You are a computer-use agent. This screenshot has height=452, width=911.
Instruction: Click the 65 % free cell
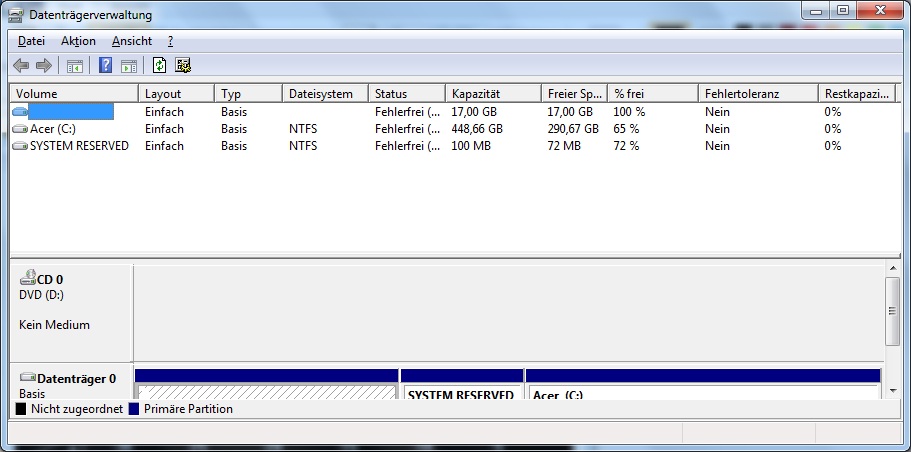626,129
